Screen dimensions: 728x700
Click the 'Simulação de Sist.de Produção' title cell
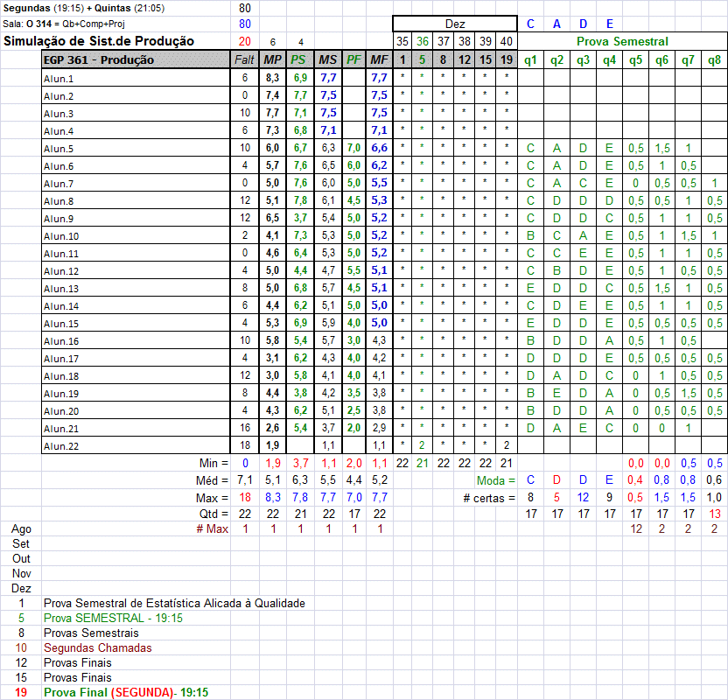pyautogui.click(x=99, y=41)
